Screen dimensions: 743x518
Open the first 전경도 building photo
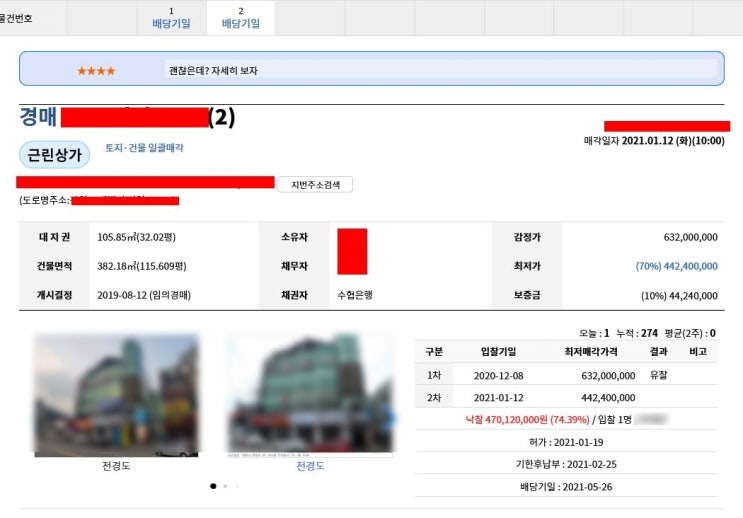coord(116,395)
